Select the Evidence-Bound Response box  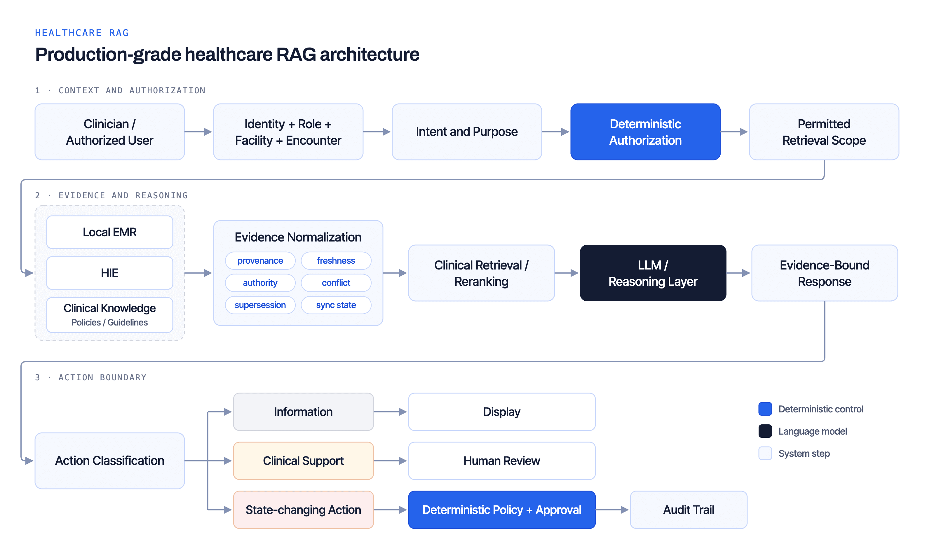(x=825, y=273)
